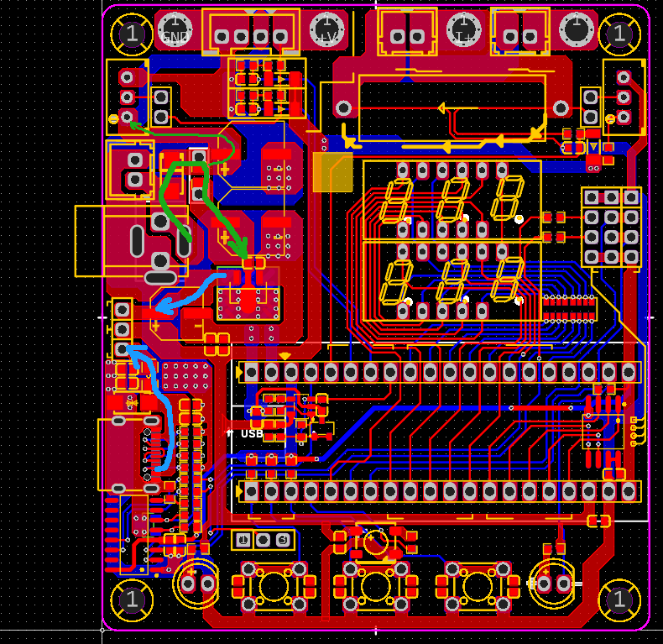663x644 pixels.
Task: Select the small yellow circle component above the middle button
Action: point(375,542)
